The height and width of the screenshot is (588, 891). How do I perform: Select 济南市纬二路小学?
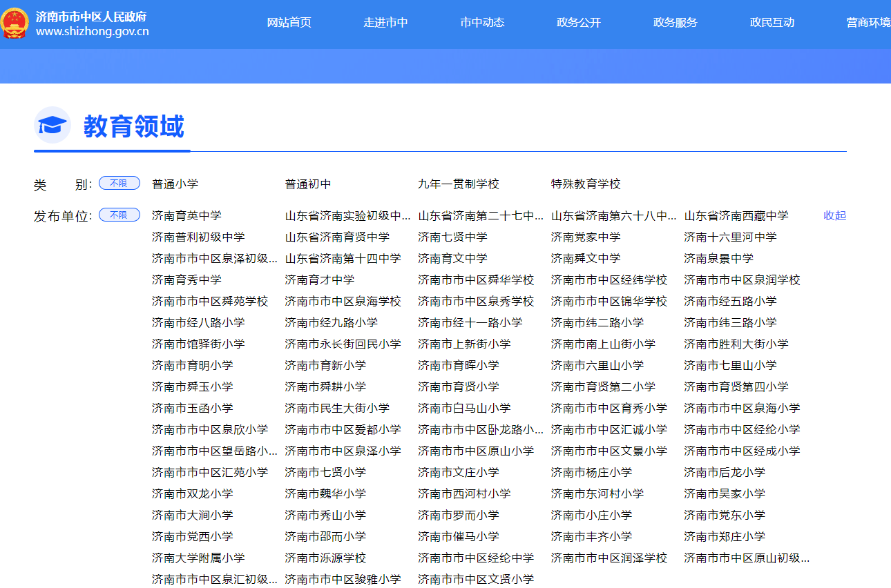click(597, 322)
